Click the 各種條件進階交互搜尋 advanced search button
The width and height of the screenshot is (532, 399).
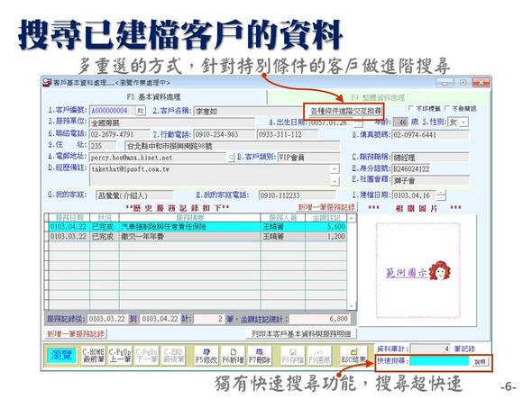tap(345, 111)
